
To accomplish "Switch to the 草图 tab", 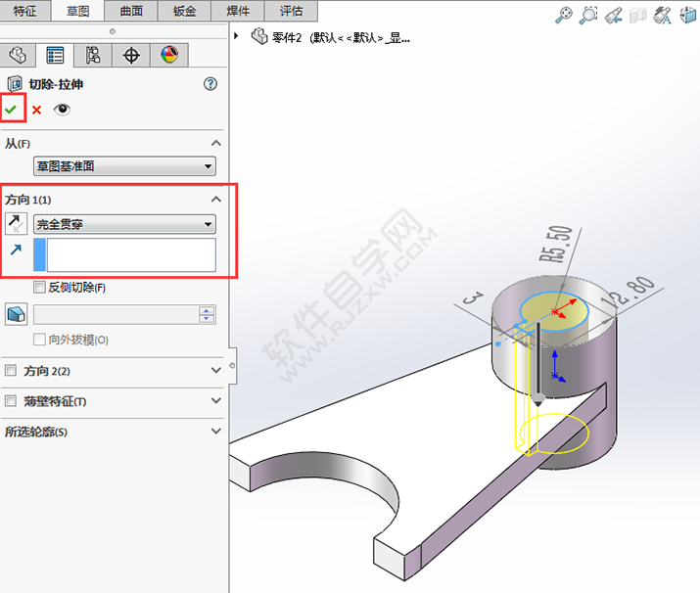I will pos(77,11).
